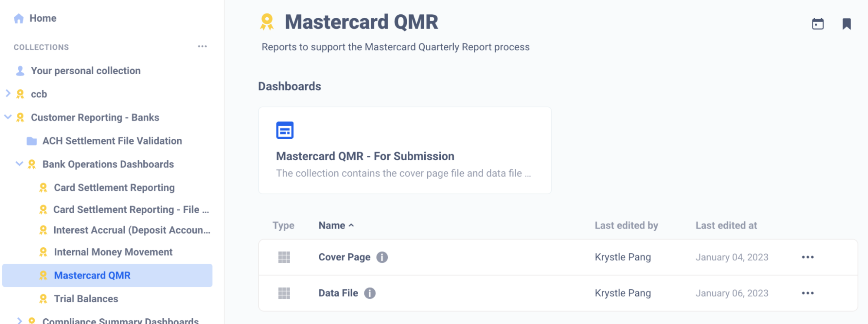Image resolution: width=868 pixels, height=324 pixels.
Task: Open the Cover Page row ellipsis menu
Action: tap(808, 257)
